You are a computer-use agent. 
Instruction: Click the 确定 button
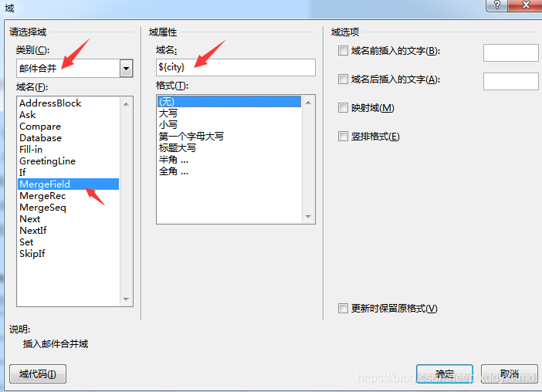click(x=445, y=373)
